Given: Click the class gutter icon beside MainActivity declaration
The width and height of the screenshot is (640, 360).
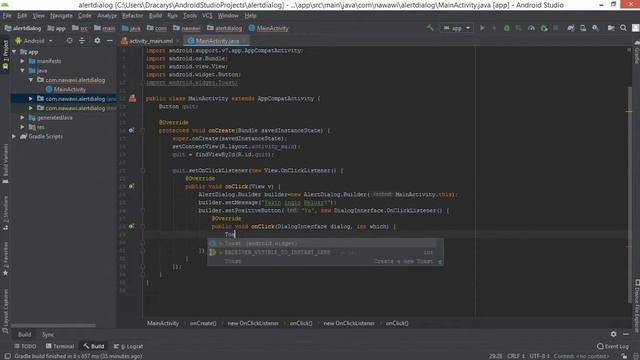Looking at the screenshot, I should 132,98.
